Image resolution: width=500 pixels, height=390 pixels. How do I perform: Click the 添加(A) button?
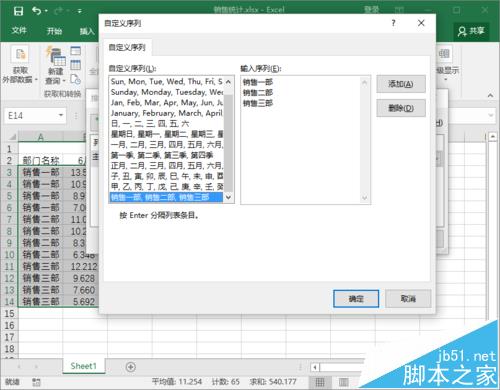pos(401,84)
